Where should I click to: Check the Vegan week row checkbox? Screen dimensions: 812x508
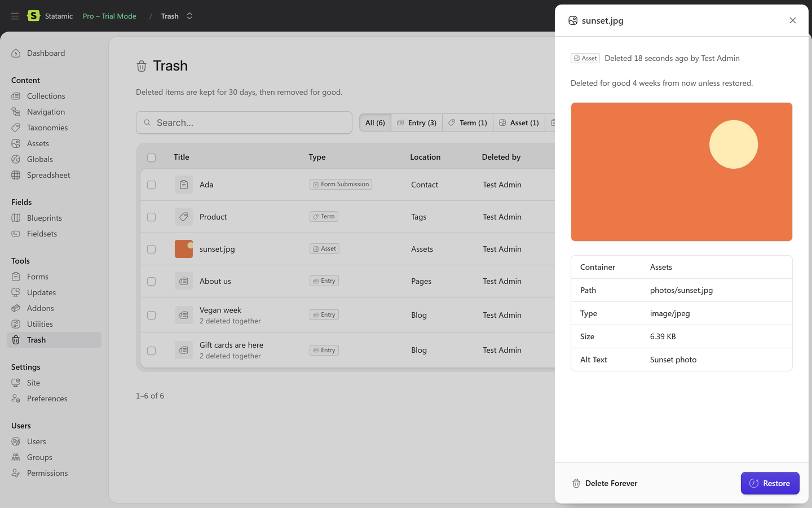(x=151, y=315)
